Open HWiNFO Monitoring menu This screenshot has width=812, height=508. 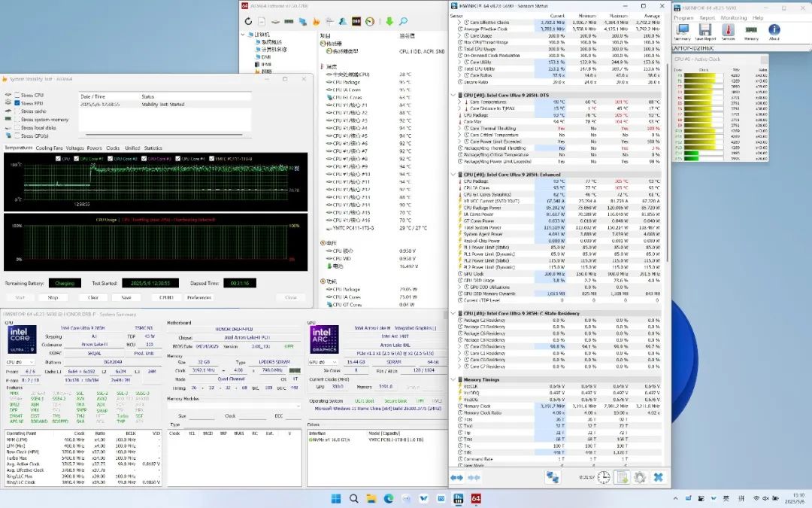point(733,17)
